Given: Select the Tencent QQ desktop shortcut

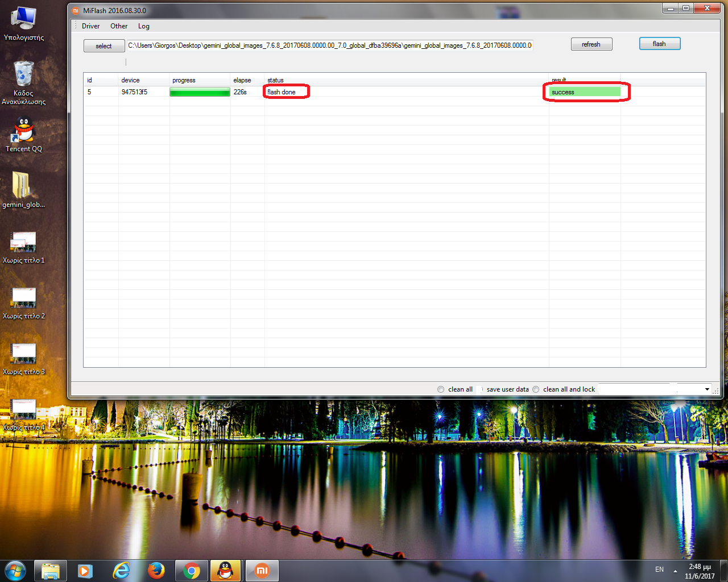Looking at the screenshot, I should [24, 135].
